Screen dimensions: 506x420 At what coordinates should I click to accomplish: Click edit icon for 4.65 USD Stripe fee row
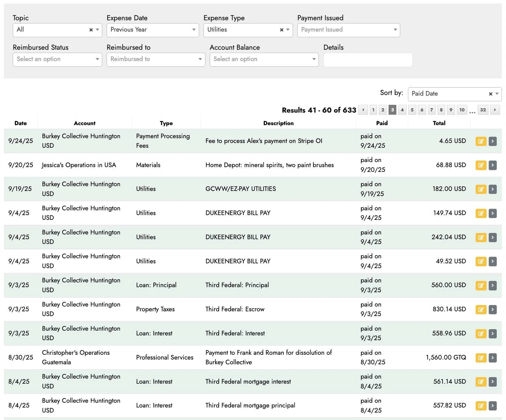pos(481,141)
